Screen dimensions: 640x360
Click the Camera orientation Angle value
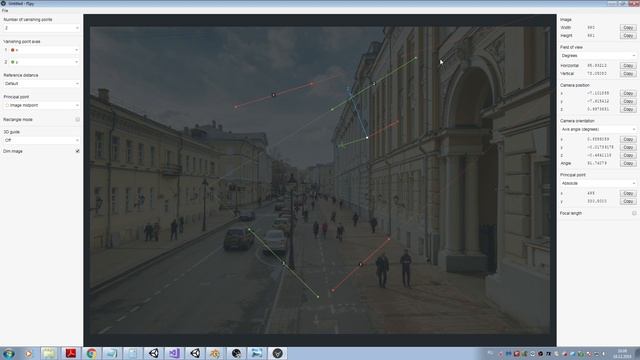[596, 163]
